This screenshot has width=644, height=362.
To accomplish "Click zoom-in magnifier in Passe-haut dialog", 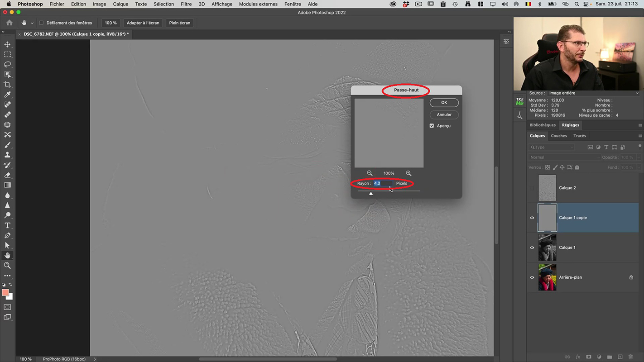I will (409, 173).
